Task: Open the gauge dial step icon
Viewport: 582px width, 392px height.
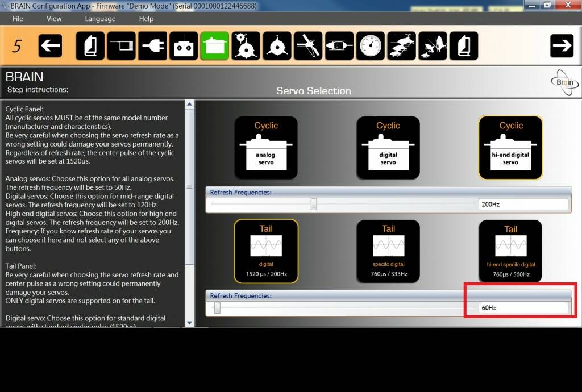Action: pos(371,45)
